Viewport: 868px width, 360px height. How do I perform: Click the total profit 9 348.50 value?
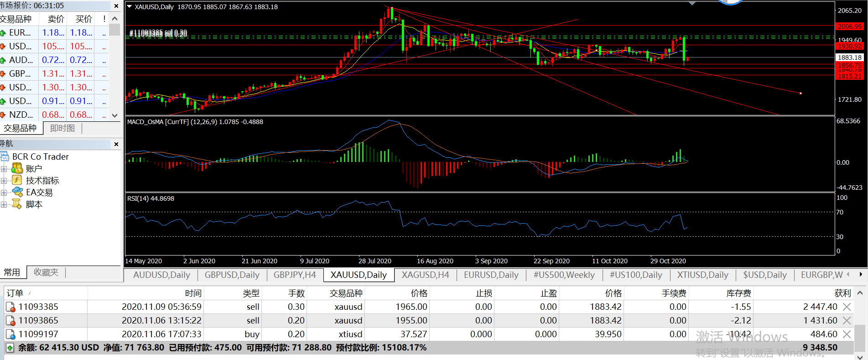point(820,348)
